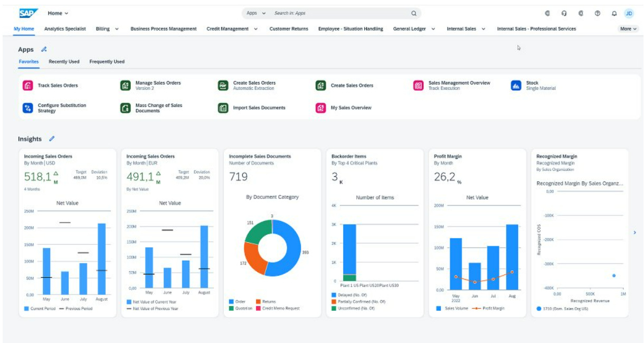Open the Manage Sales Orders Version 2 icon

tap(125, 85)
